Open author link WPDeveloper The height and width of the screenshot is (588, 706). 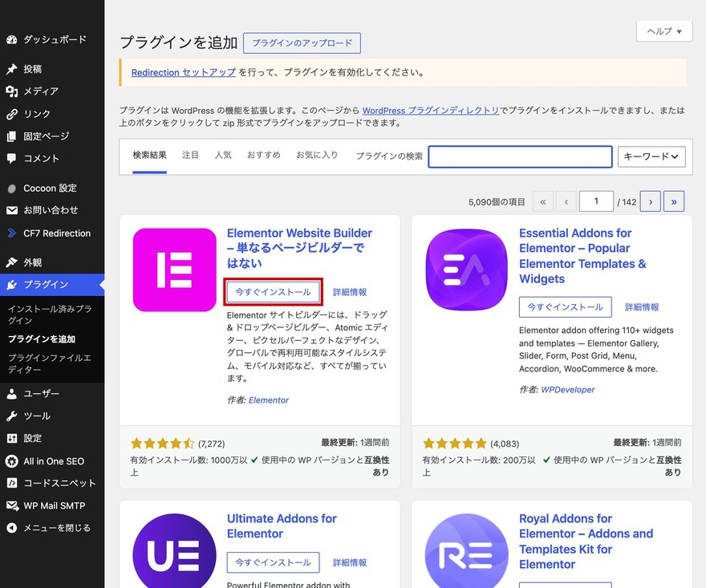pos(568,390)
